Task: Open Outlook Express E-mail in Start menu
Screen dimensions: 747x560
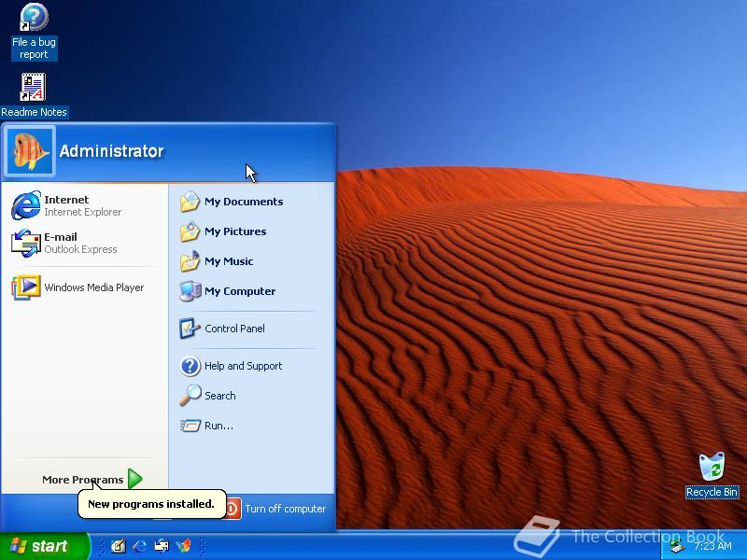Action: coord(85,243)
